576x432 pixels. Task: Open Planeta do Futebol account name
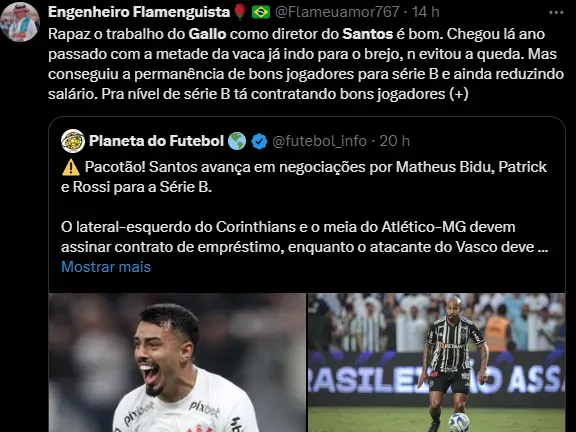click(x=156, y=141)
